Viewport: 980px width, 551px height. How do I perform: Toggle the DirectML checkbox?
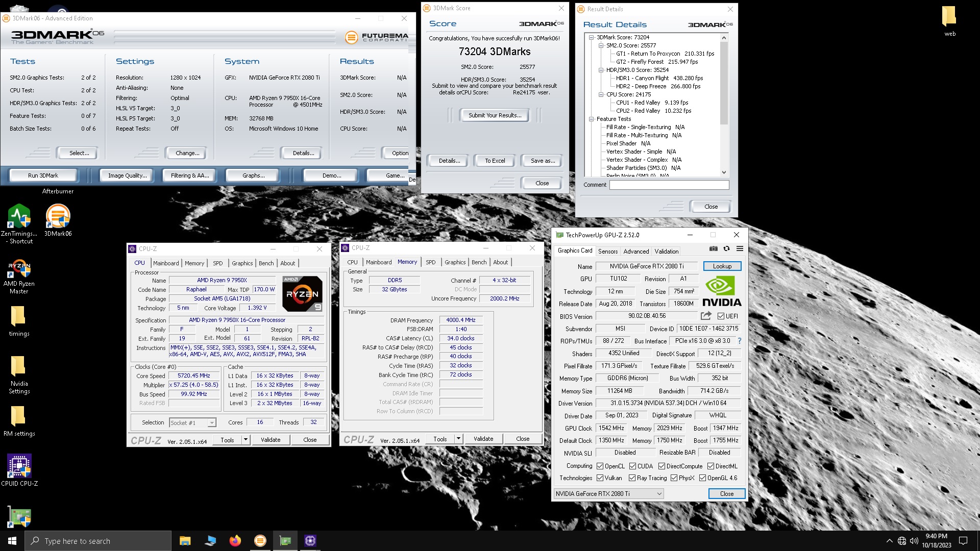point(710,466)
